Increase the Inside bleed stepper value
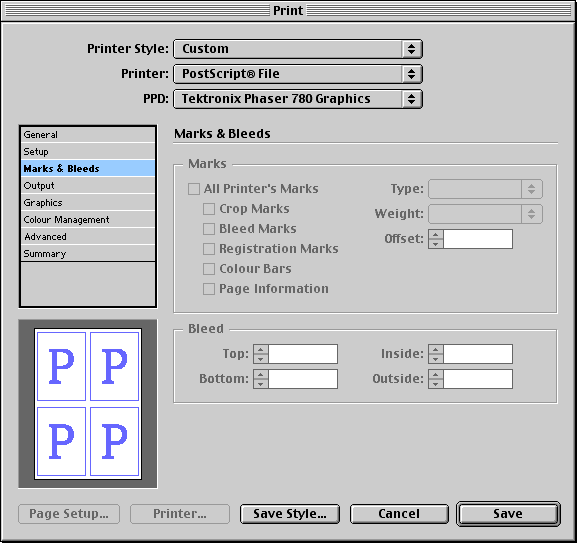Image resolution: width=577 pixels, height=543 pixels. click(436, 349)
